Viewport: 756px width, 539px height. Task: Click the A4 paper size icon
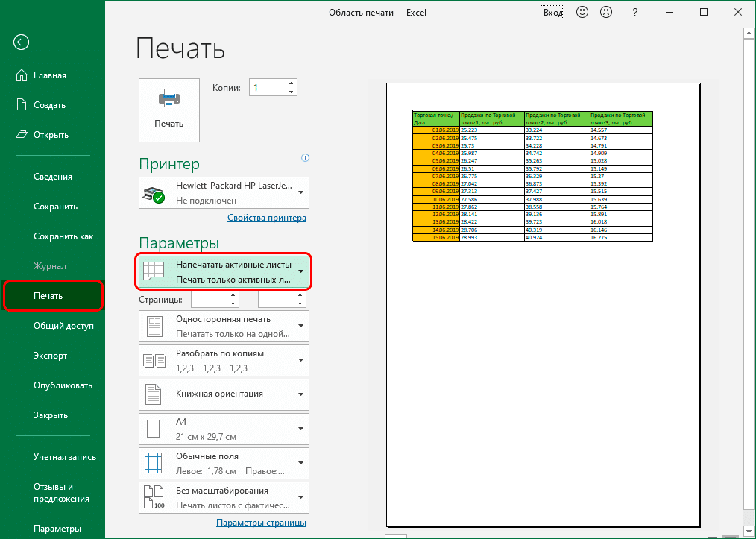click(x=153, y=429)
